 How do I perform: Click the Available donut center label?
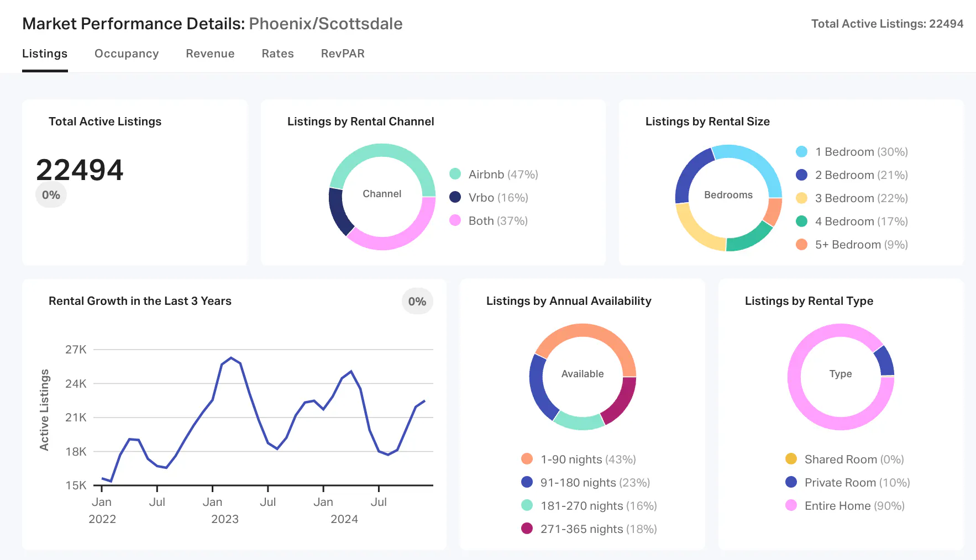[583, 374]
